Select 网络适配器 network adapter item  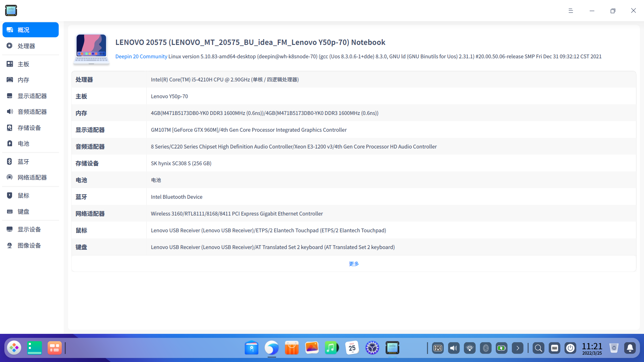point(32,177)
